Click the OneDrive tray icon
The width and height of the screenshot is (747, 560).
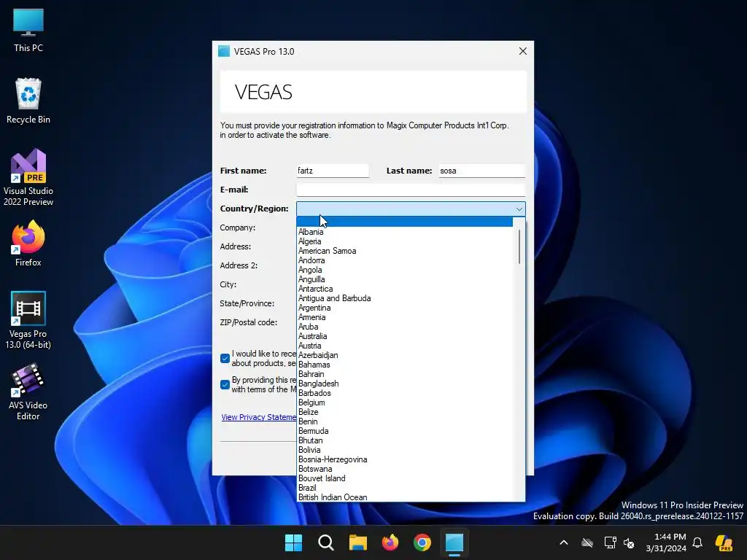(x=587, y=542)
